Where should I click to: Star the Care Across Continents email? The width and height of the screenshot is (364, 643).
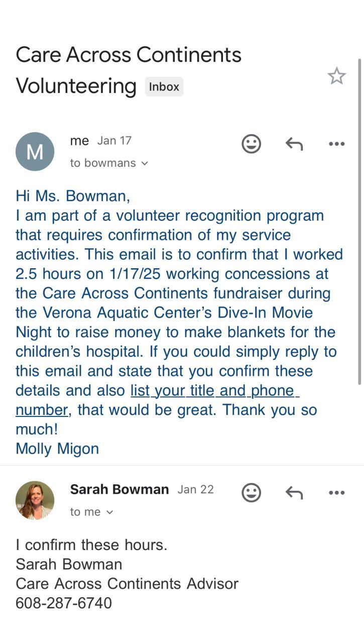pyautogui.click(x=336, y=76)
